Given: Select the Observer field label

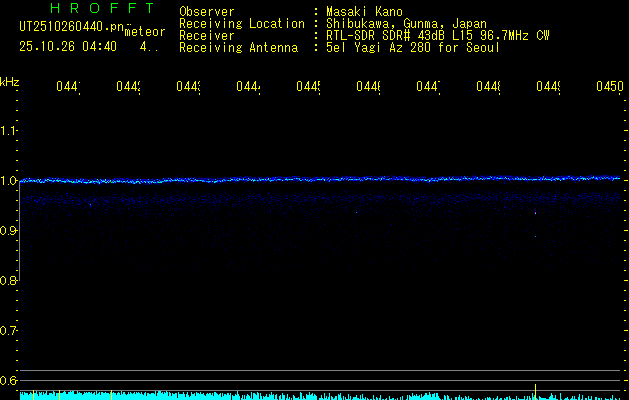Looking at the screenshot, I should [206, 12].
